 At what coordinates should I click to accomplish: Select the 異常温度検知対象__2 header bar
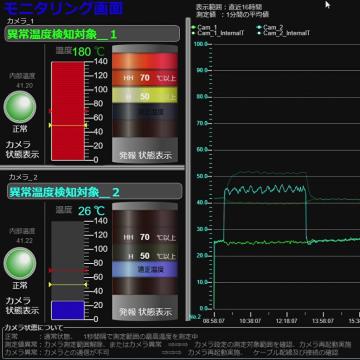[94, 192]
